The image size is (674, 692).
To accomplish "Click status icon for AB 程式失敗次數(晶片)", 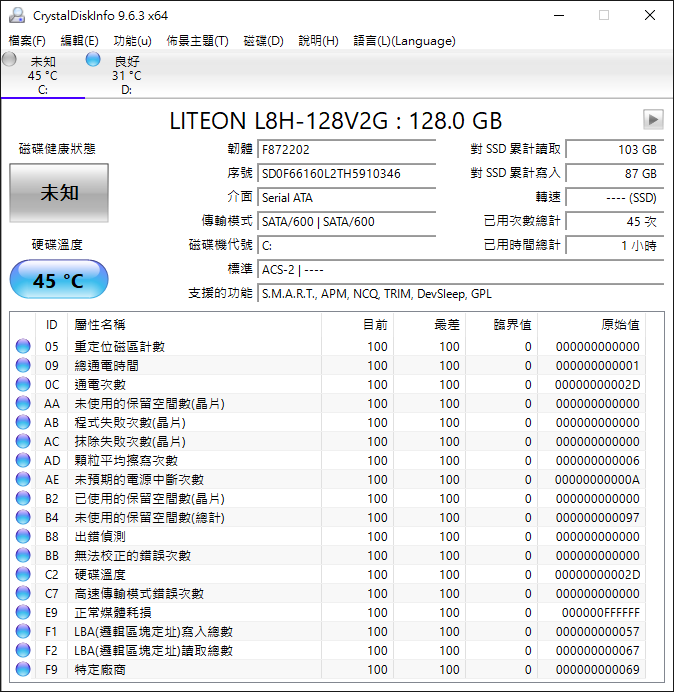I will (23, 422).
